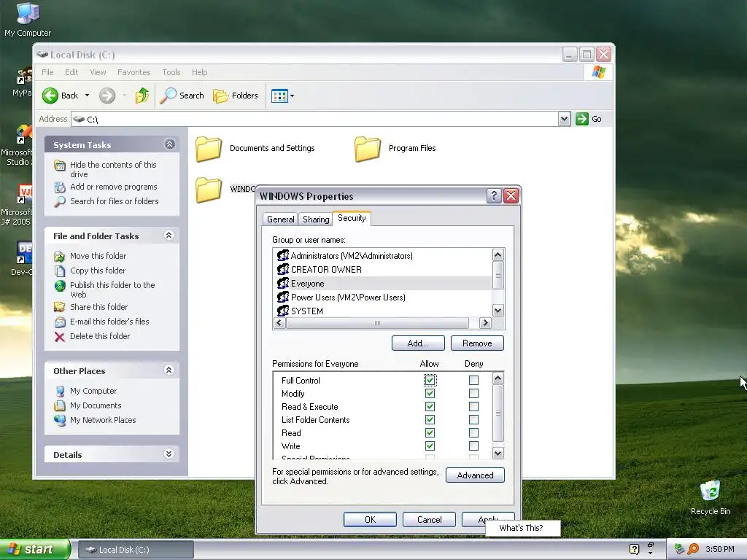
Task: Click the Advanced button
Action: 475,475
